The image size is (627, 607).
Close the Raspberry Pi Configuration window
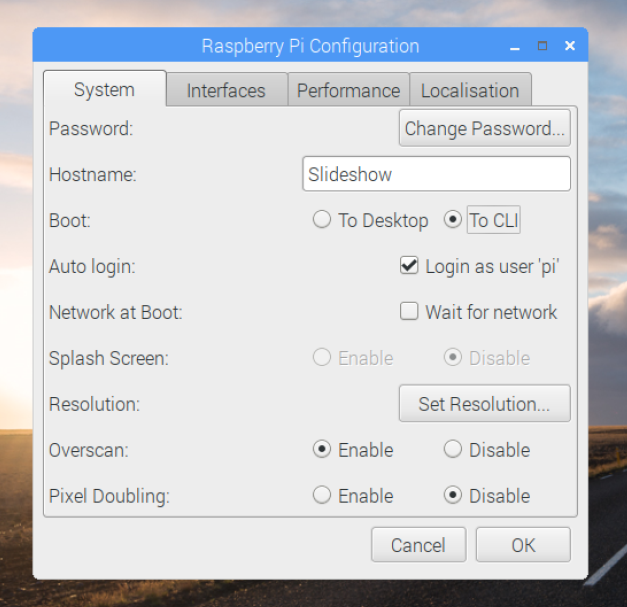coord(570,46)
